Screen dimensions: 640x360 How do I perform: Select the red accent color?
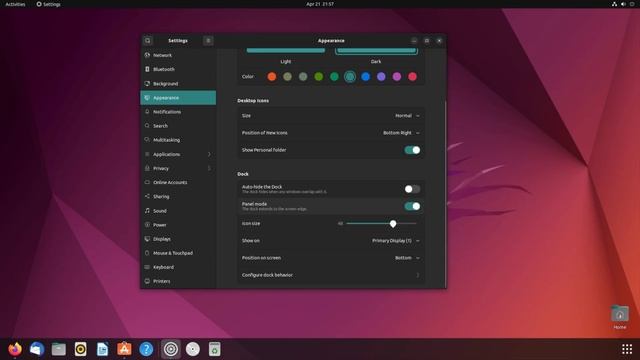413,77
